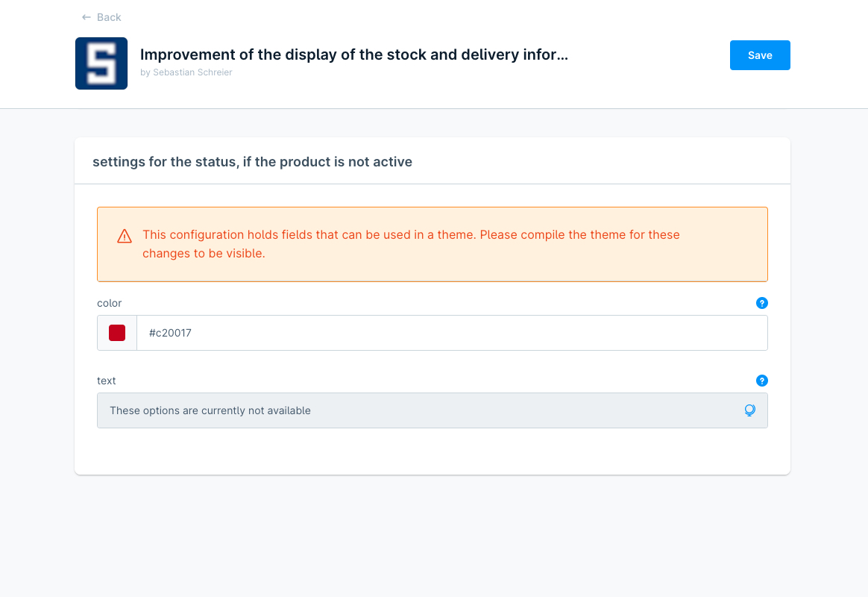Click the back arrow icon
This screenshot has width=868, height=597.
coord(87,17)
